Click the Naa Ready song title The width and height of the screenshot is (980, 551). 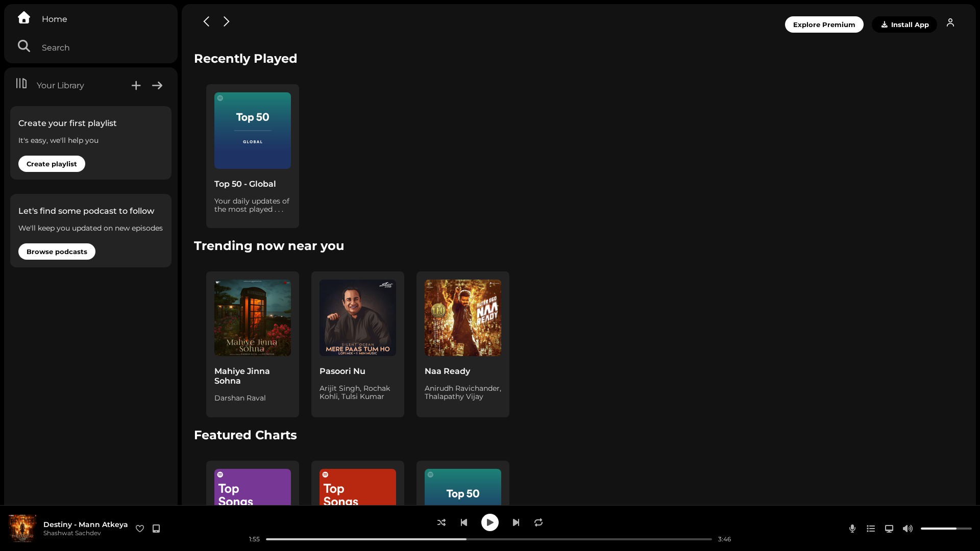[447, 371]
